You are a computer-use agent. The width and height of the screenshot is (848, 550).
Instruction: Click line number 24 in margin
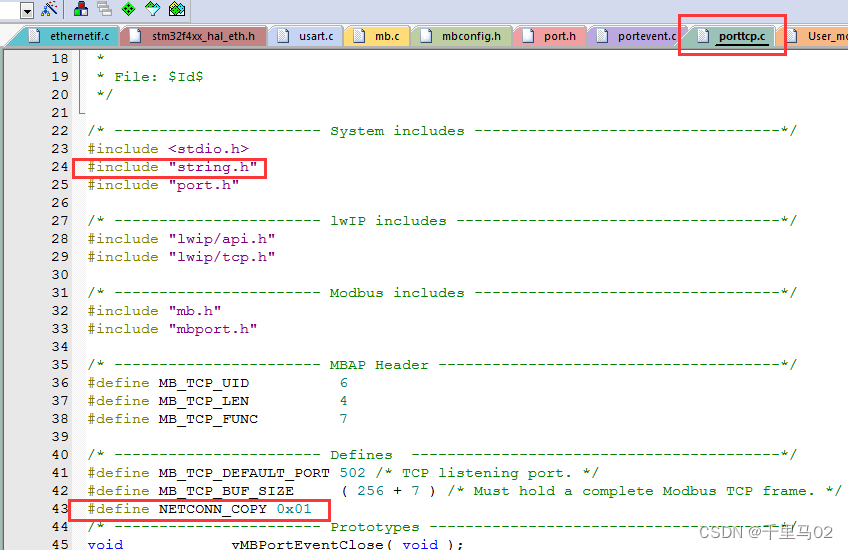tap(60, 167)
